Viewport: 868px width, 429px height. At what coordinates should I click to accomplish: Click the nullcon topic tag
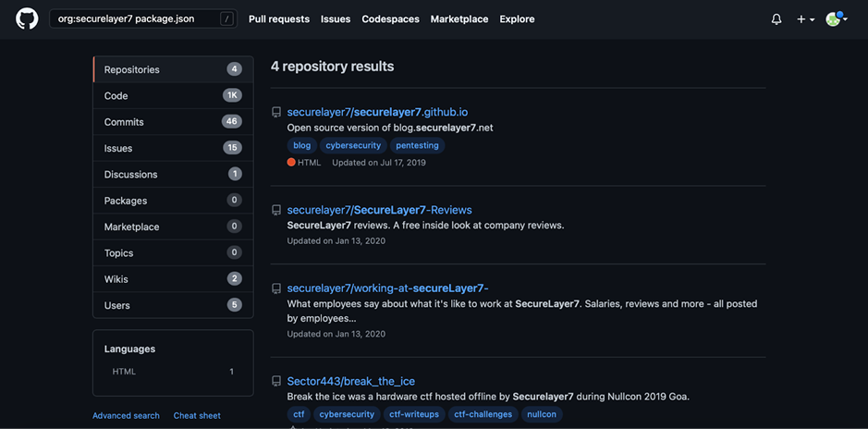542,414
